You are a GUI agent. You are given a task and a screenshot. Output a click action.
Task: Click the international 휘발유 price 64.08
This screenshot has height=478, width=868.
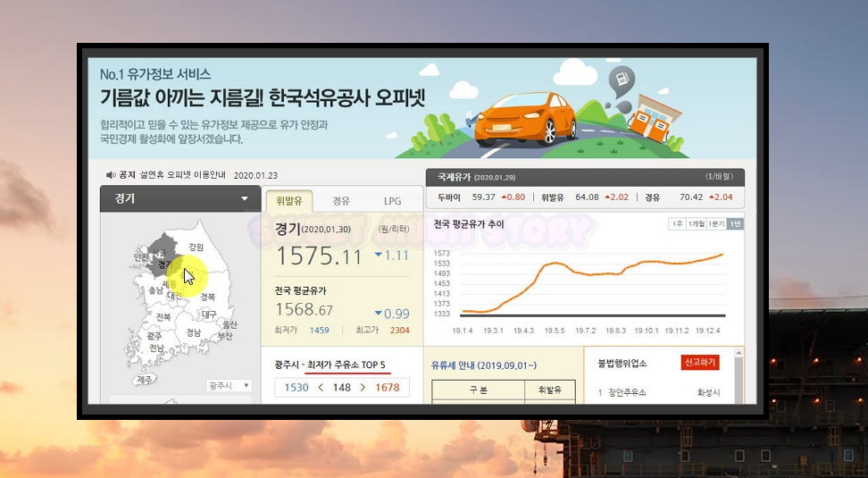tap(587, 197)
